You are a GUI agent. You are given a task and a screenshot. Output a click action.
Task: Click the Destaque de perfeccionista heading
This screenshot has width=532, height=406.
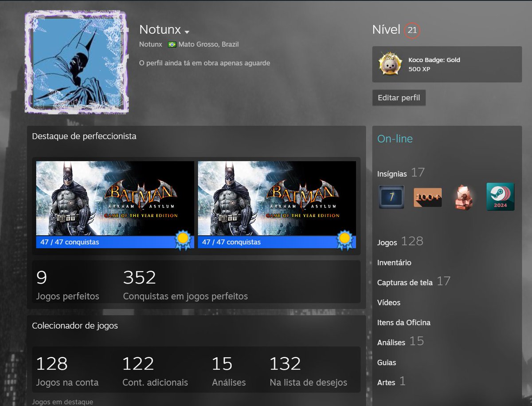[84, 136]
